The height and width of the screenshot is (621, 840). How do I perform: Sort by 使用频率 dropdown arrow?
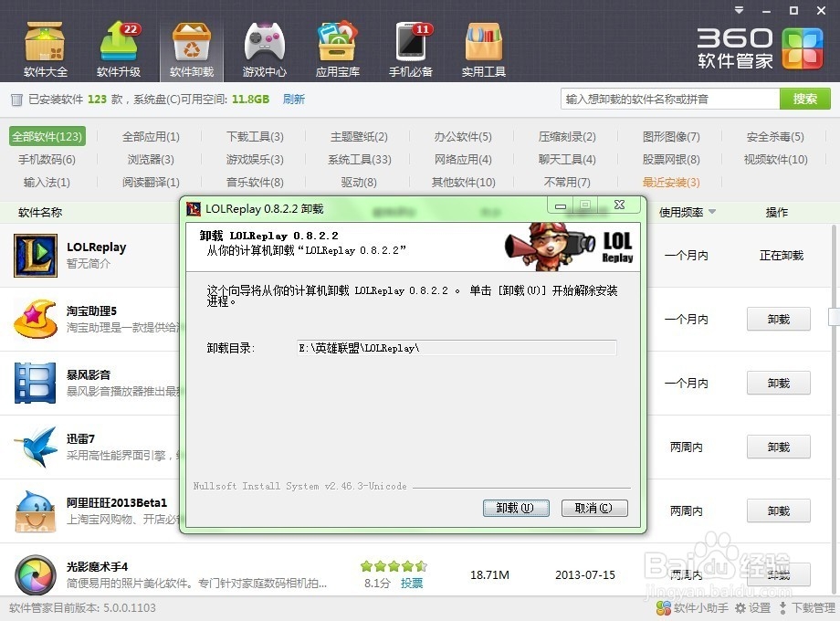pyautogui.click(x=712, y=212)
